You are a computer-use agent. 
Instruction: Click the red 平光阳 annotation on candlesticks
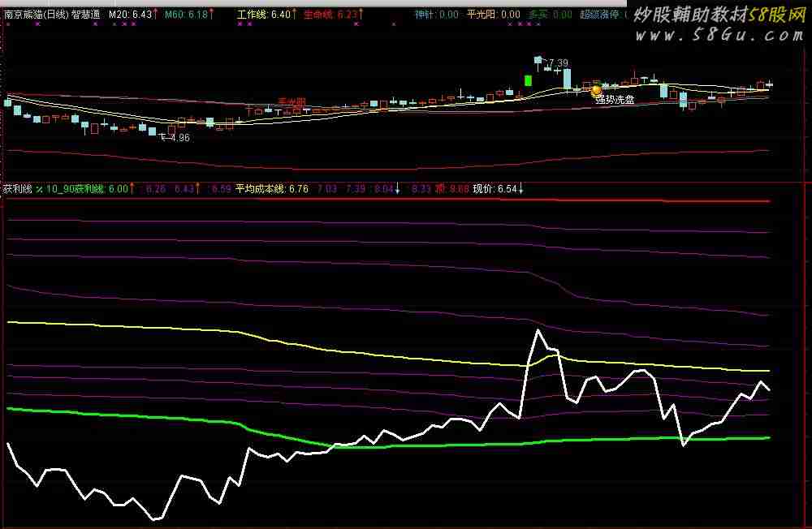coord(292,102)
